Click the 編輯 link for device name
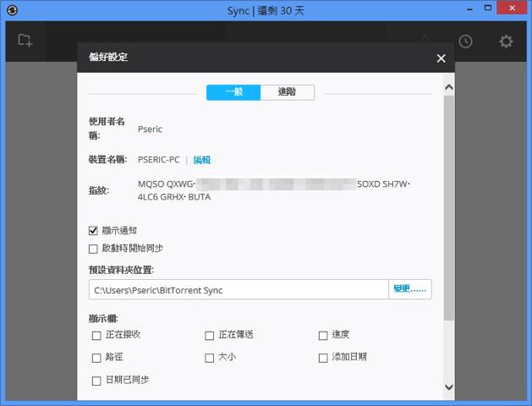Viewport: 532px width, 406px height. click(x=202, y=160)
